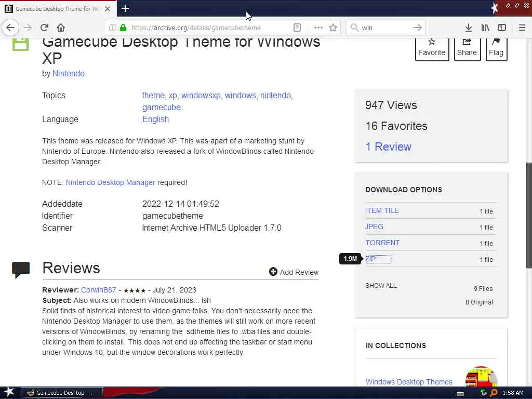Click the Reviews speech bubble icon
Image resolution: width=532 pixels, height=399 pixels.
pyautogui.click(x=21, y=270)
